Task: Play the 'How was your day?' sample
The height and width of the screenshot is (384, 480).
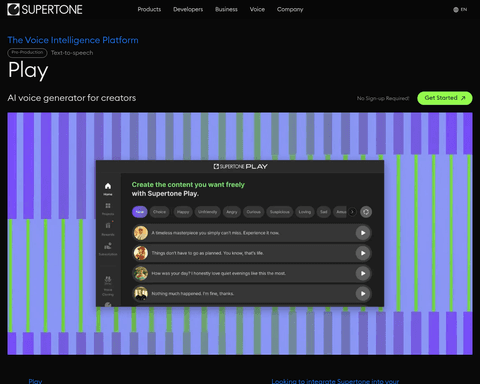Action: point(363,274)
